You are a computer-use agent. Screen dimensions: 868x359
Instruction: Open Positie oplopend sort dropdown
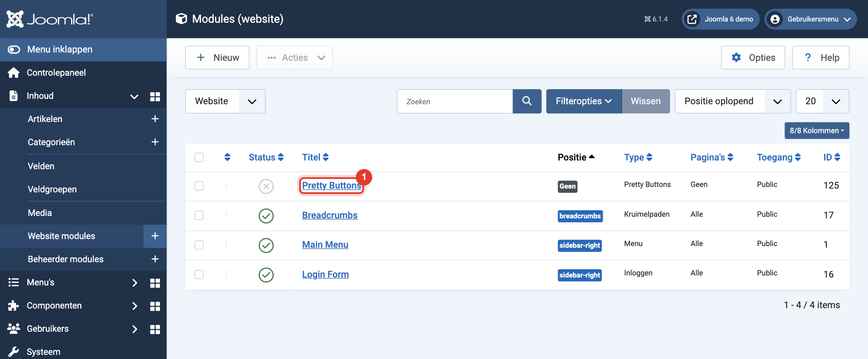click(x=733, y=101)
